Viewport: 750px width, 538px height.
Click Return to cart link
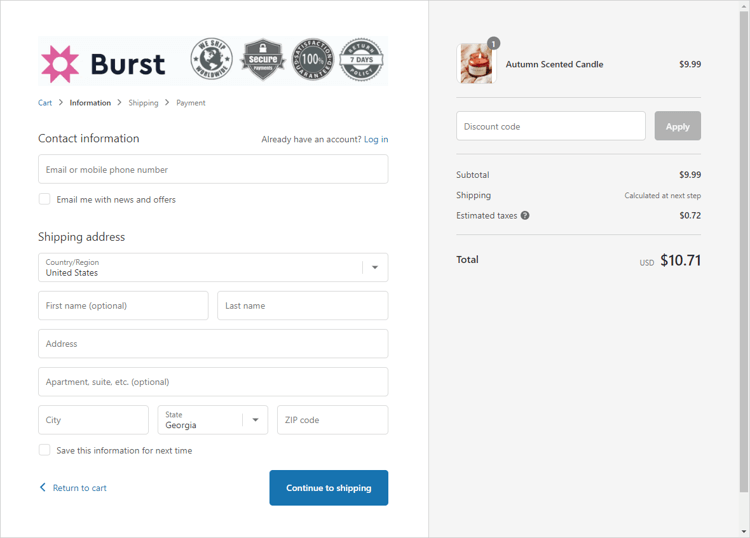tap(79, 488)
